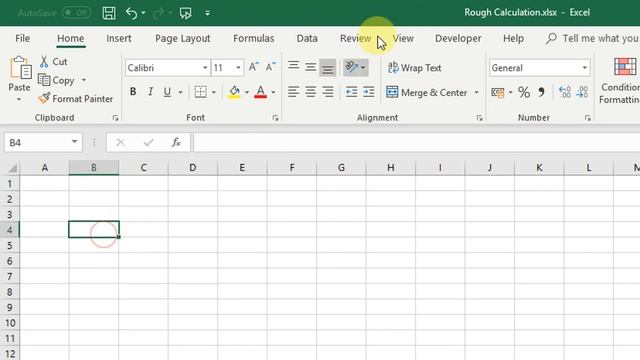Open the Data tab
The image size is (640, 360).
tap(307, 38)
